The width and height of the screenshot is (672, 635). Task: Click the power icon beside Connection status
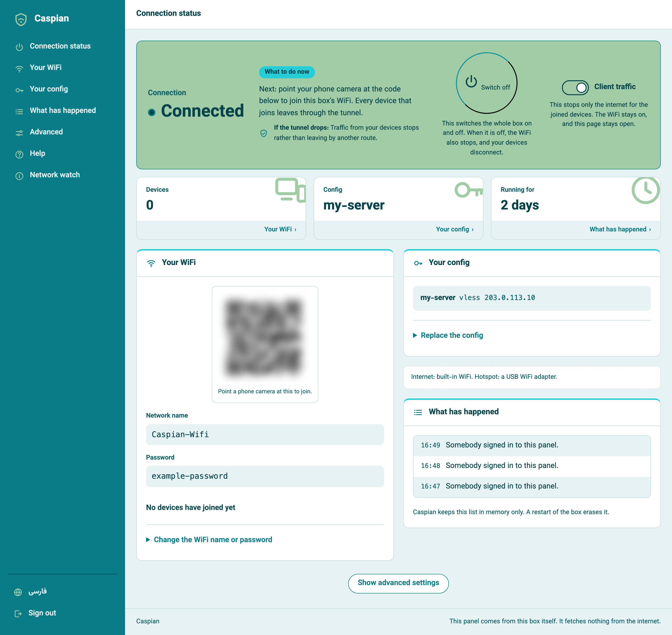tap(19, 47)
